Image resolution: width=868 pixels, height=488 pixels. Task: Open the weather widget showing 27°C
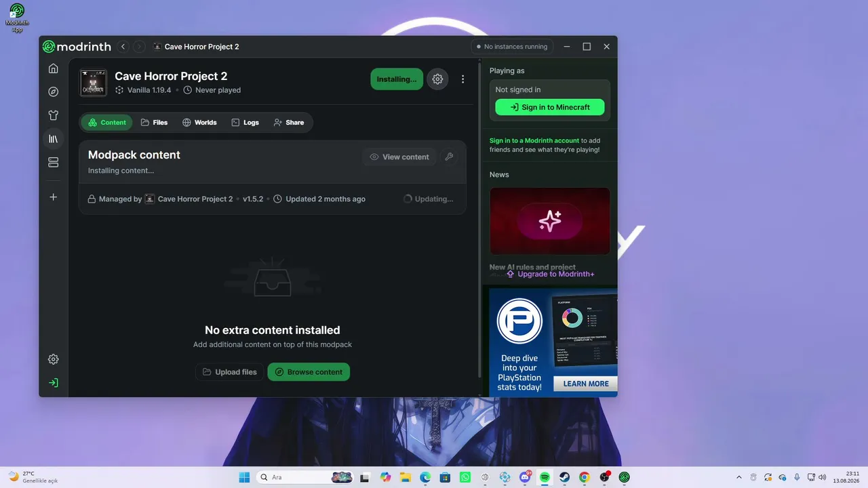pos(33,477)
